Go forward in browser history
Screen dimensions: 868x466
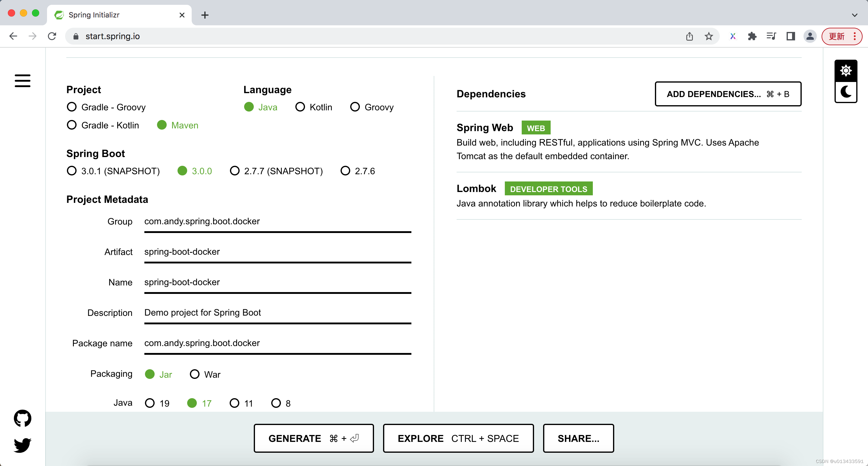tap(32, 36)
